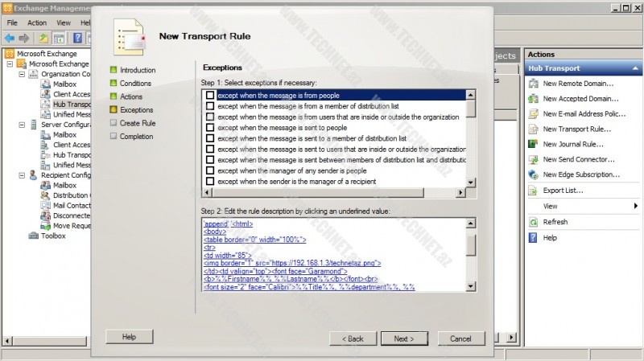
Task: Click the Show/Hide console tree icon
Action: point(59,39)
